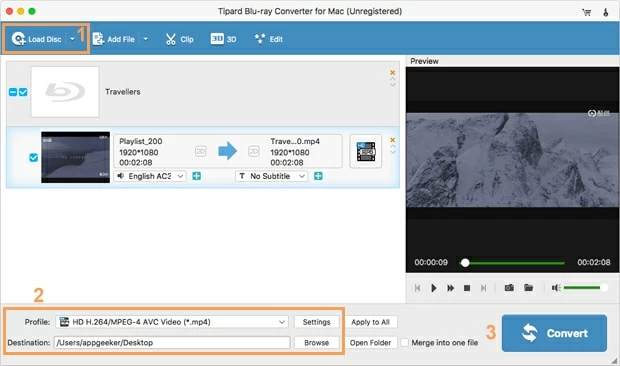The width and height of the screenshot is (620, 366).
Task: Click the Browse button
Action: pyautogui.click(x=316, y=342)
